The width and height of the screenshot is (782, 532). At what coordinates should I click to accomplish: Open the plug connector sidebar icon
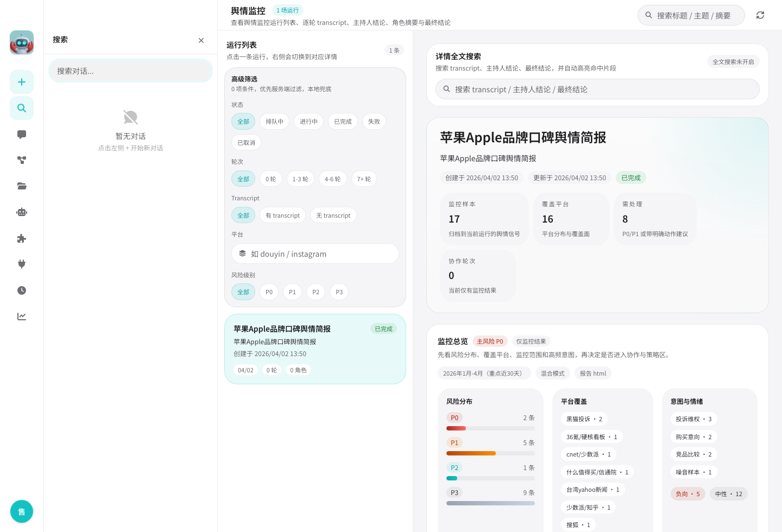pyautogui.click(x=22, y=264)
